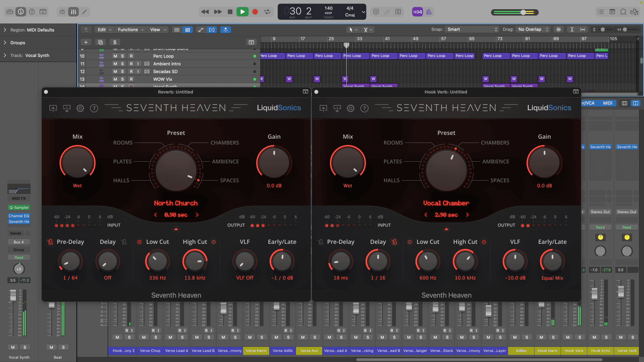Open the Functions menu in the editor
This screenshot has height=362, width=644.
coord(130,29)
